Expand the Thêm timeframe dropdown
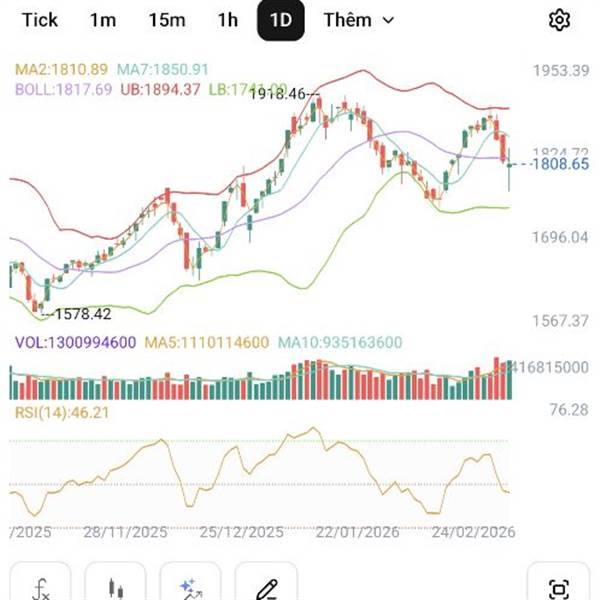Image resolution: width=600 pixels, height=600 pixels. click(x=359, y=20)
